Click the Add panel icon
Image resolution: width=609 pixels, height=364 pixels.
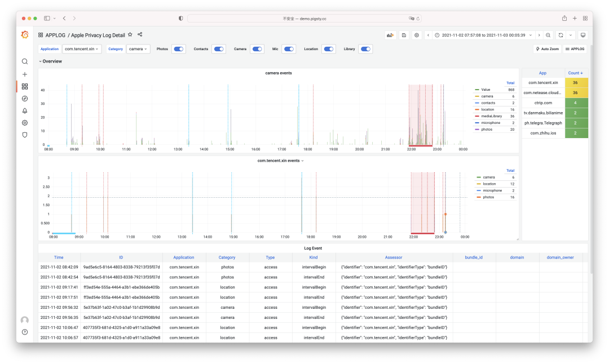coord(390,35)
